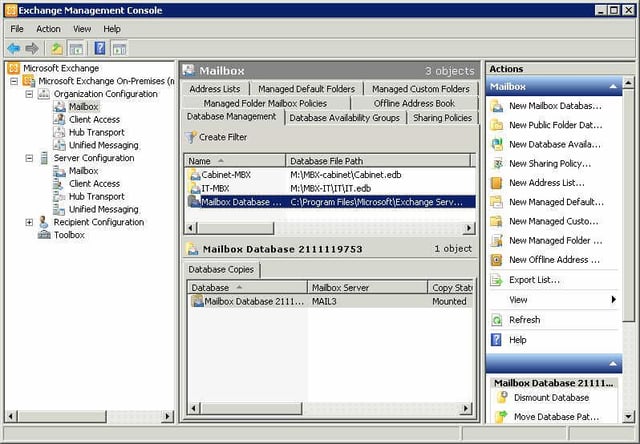The width and height of the screenshot is (640, 444).
Task: Click the Toolbox icon in tree
Action: 44,235
